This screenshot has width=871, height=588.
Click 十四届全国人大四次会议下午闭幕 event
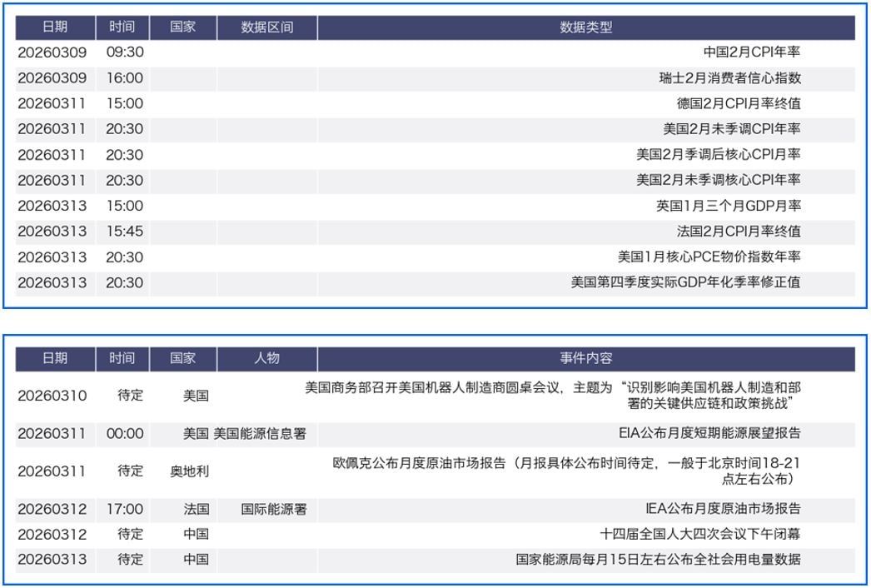[700, 533]
